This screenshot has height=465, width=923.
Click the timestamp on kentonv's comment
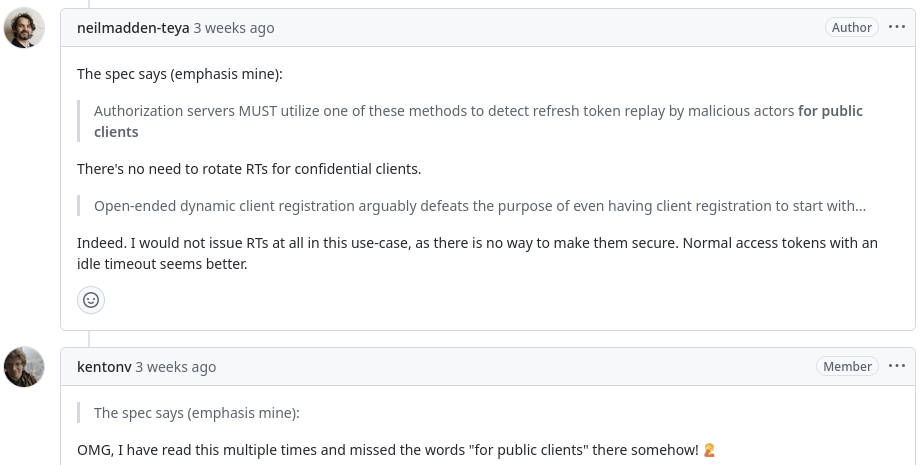pyautogui.click(x=175, y=367)
